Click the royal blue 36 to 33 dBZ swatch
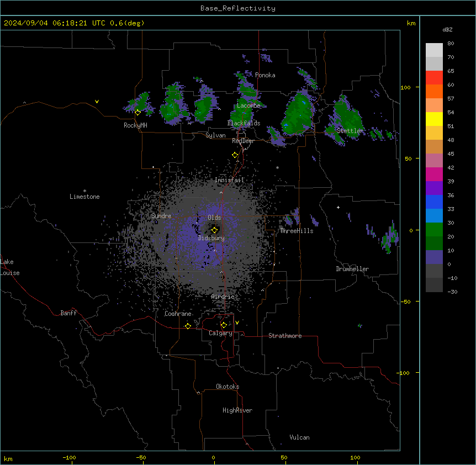The image size is (476, 465). 434,202
